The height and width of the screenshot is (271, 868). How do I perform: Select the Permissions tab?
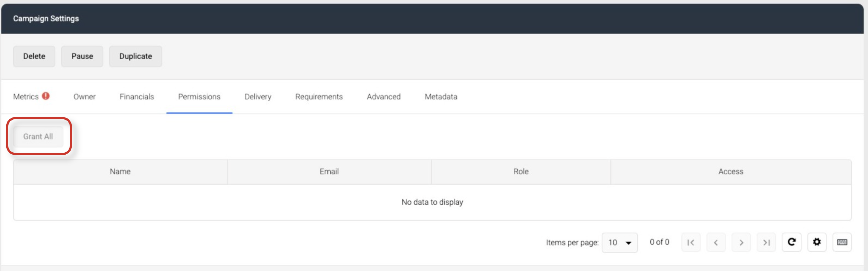pos(199,96)
